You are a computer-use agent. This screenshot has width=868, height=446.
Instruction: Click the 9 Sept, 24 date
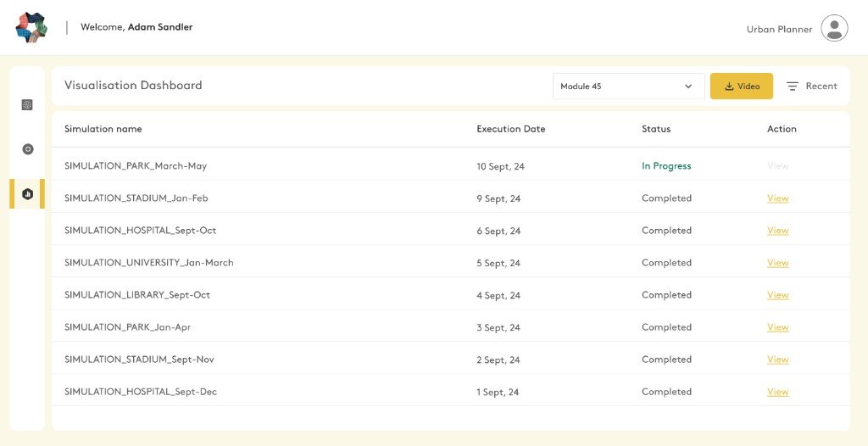pyautogui.click(x=498, y=198)
